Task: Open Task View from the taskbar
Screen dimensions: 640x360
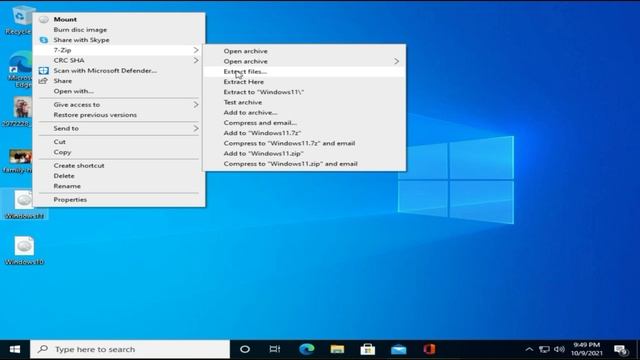Action: click(275, 349)
